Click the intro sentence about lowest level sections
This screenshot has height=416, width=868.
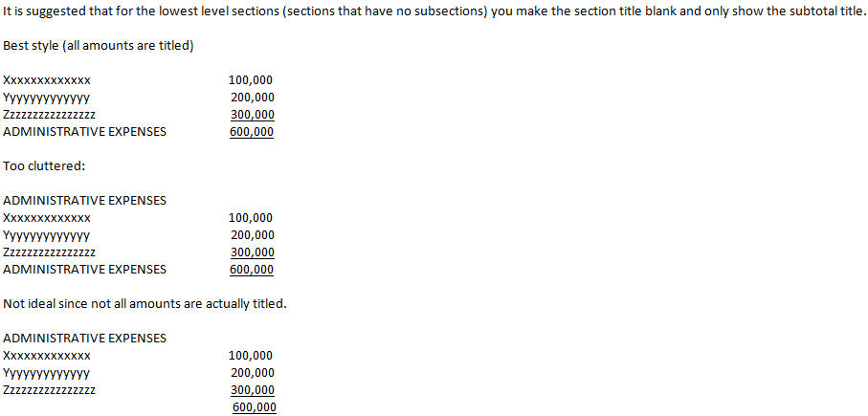pos(434,11)
